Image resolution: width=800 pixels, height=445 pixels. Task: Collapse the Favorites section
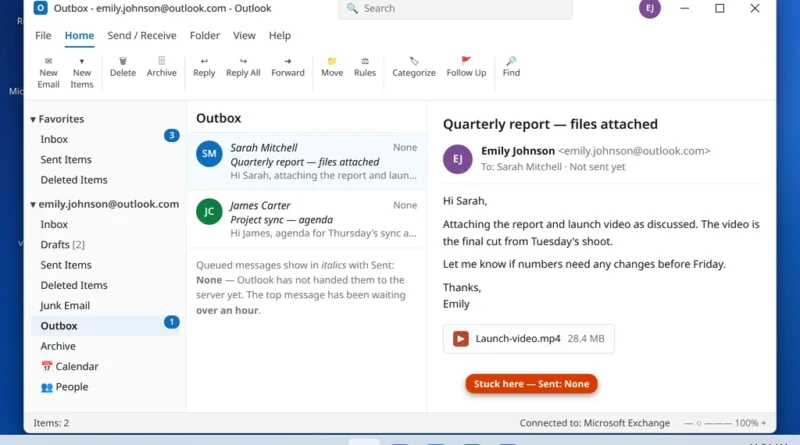pyautogui.click(x=33, y=119)
